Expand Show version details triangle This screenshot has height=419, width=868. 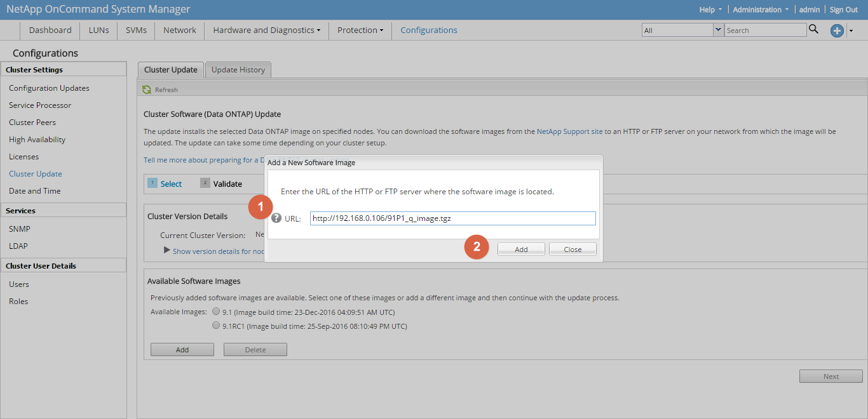click(167, 250)
